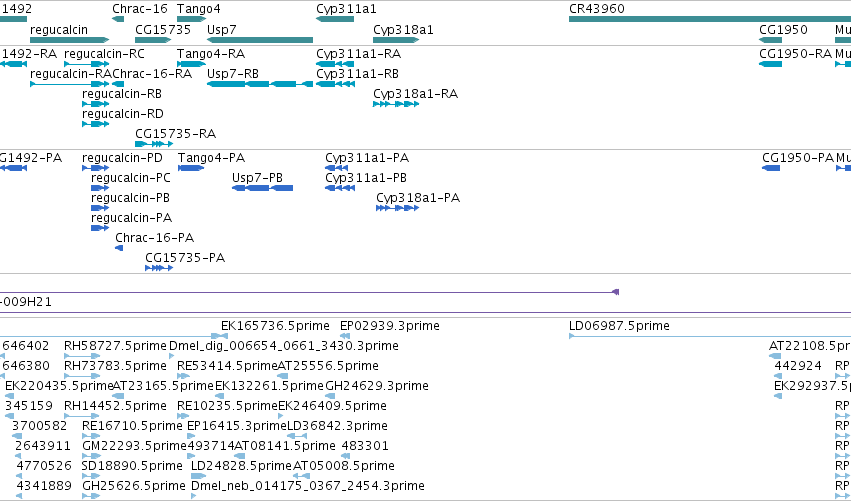Select the Chrac-16-PA protein label

155,238
